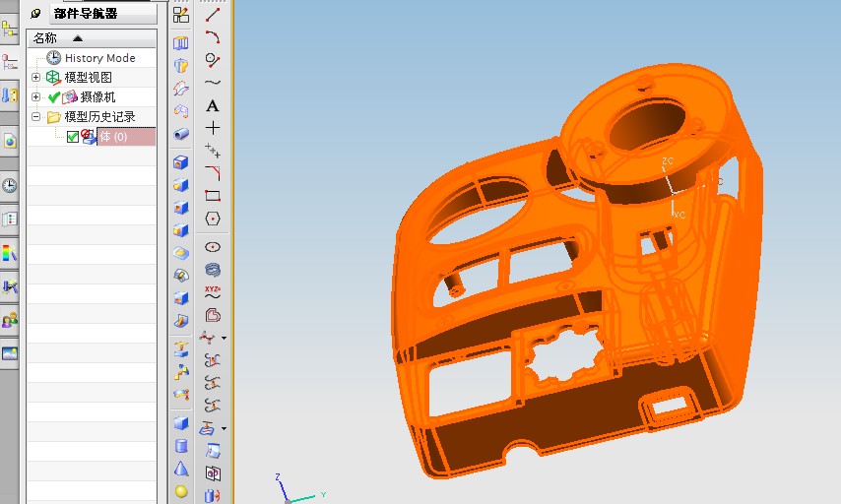Select the Tube feature icon

pyautogui.click(x=181, y=134)
